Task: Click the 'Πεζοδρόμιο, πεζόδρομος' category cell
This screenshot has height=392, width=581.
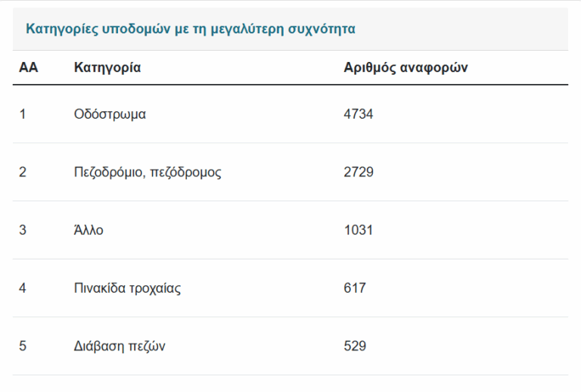Action: pyautogui.click(x=148, y=172)
